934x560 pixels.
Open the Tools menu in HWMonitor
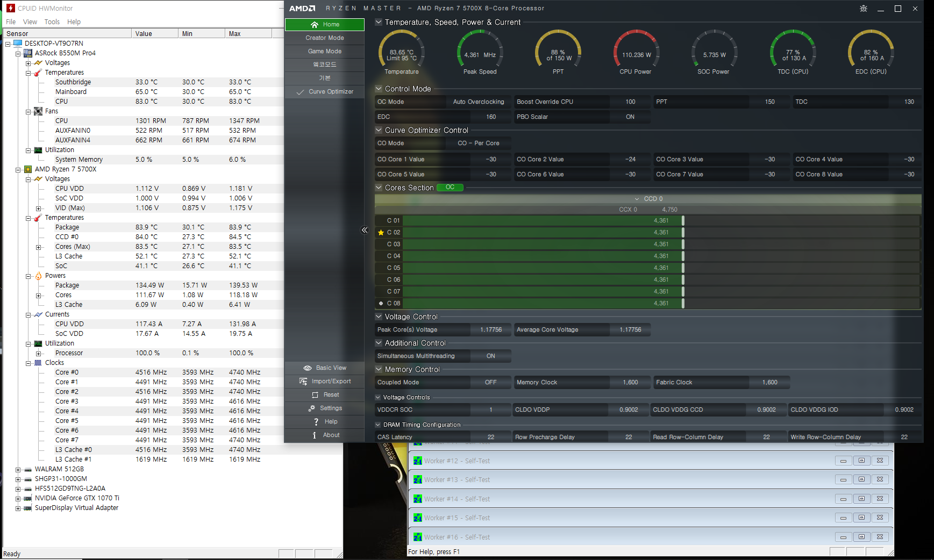[x=52, y=22]
